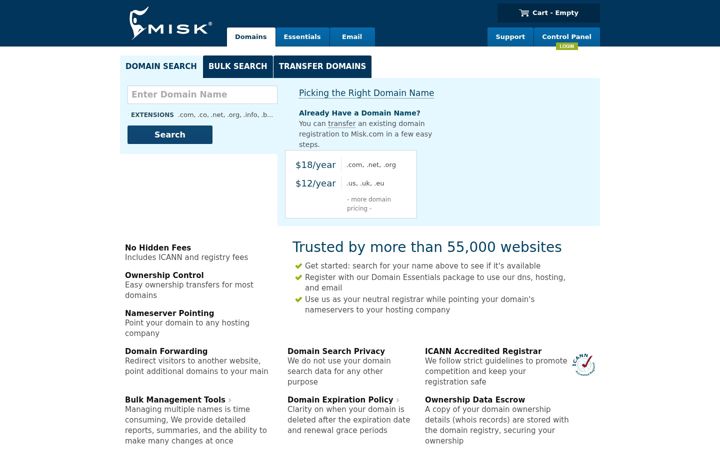Screen dimensions: 720x450
Task: Click the '.com, .net, .org' extensions text
Action: [371, 165]
